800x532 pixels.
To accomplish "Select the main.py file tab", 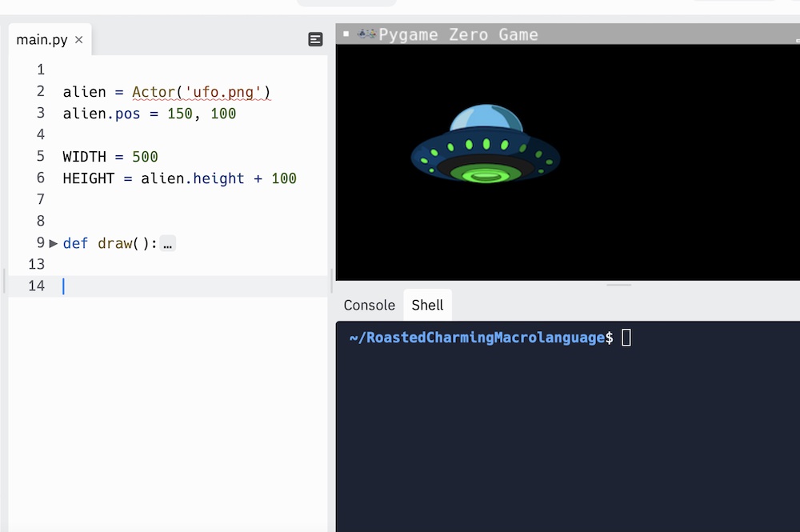I will point(42,40).
